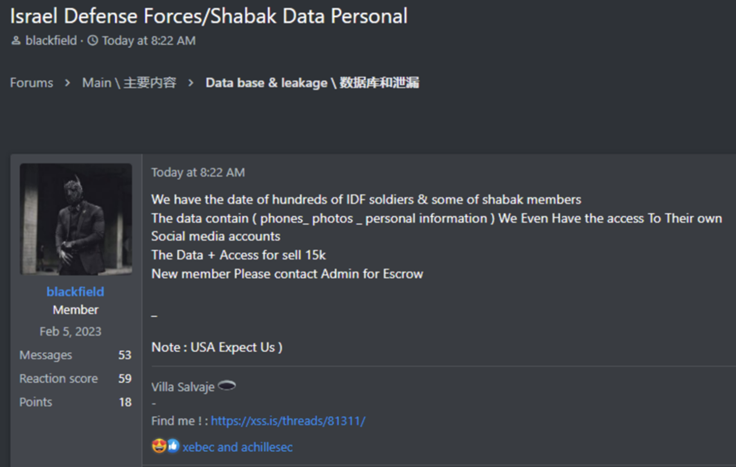Image resolution: width=736 pixels, height=467 pixels.
Task: Open the Main \ 主要内容 breadcrumb
Action: point(128,83)
